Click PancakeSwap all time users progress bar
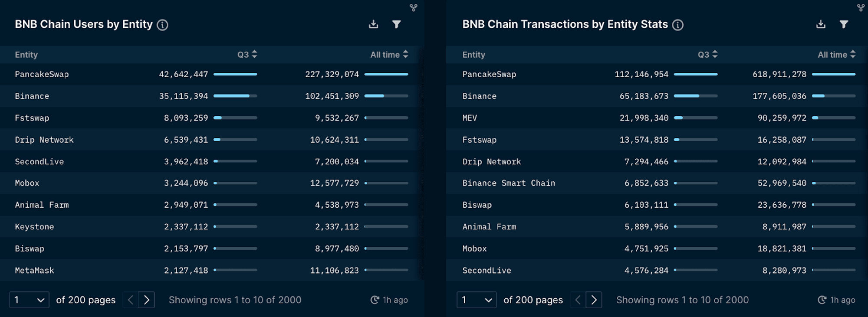Image resolution: width=868 pixels, height=317 pixels. tap(386, 74)
